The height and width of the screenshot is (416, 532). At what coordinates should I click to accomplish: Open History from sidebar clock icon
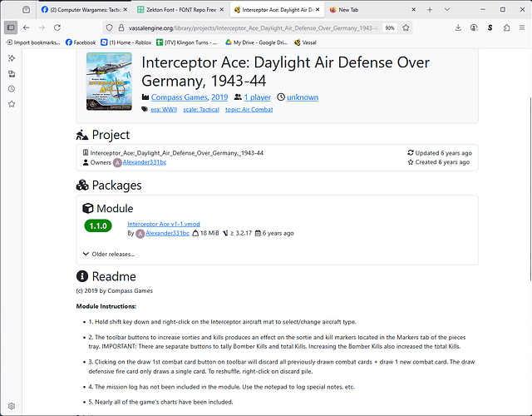point(11,89)
